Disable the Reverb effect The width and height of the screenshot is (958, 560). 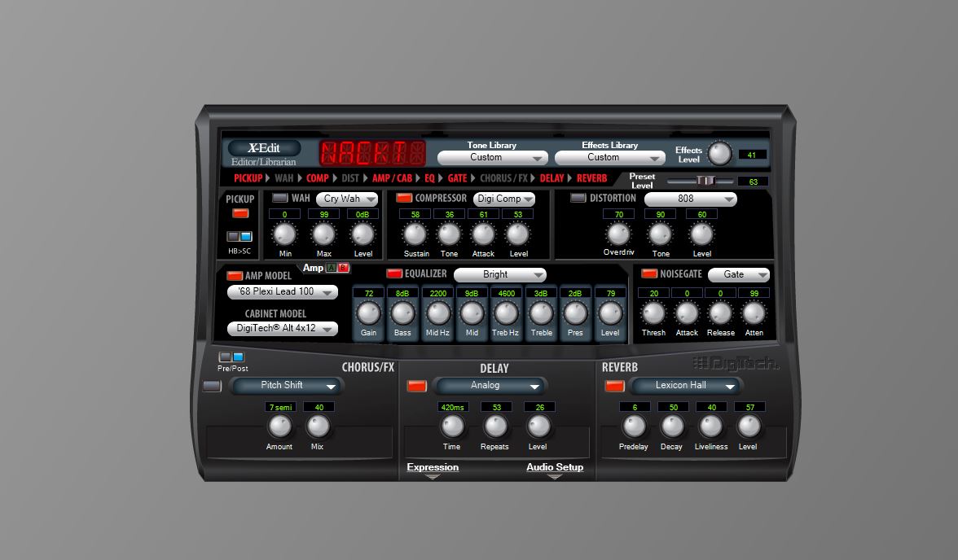pyautogui.click(x=614, y=386)
